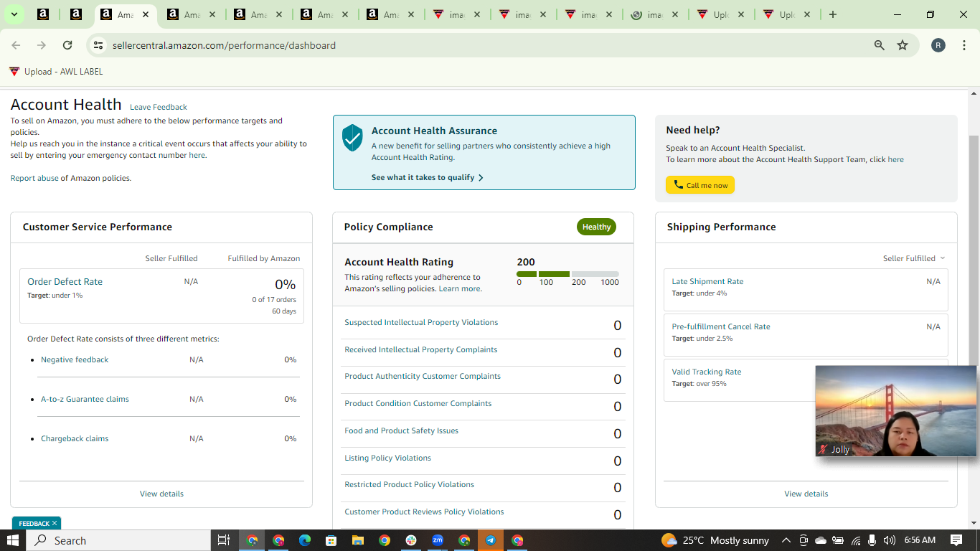Open Customer Product Reviews Policy Violations
The image size is (980, 551).
click(x=424, y=512)
